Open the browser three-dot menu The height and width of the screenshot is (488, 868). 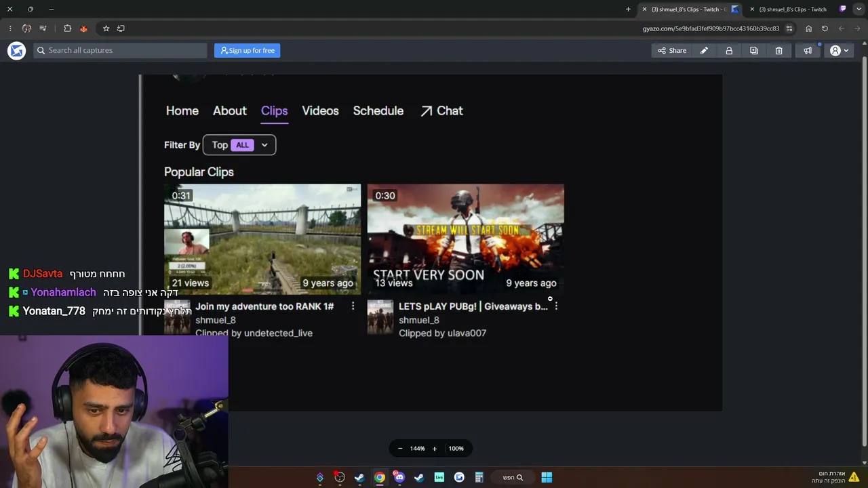coord(9,28)
